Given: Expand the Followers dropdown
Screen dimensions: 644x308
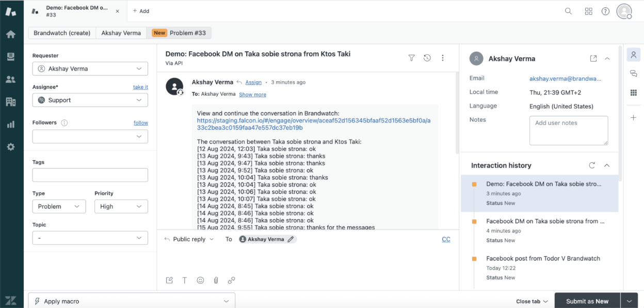Looking at the screenshot, I should pyautogui.click(x=90, y=136).
